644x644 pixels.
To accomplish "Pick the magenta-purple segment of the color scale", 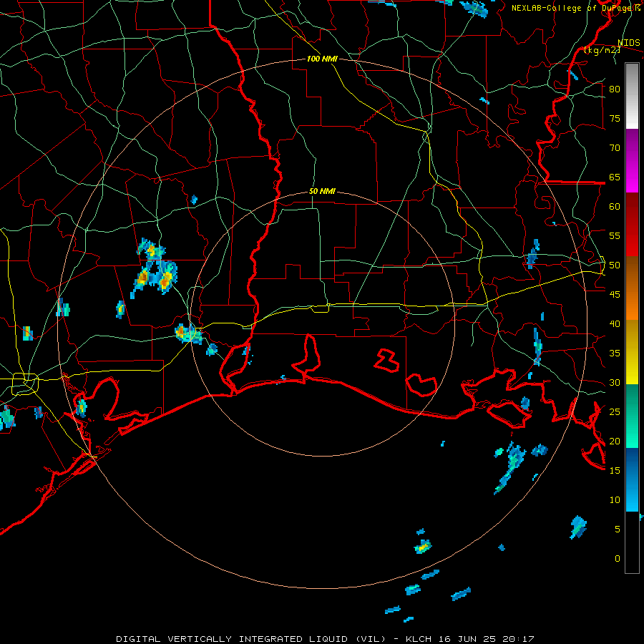I will click(x=632, y=161).
